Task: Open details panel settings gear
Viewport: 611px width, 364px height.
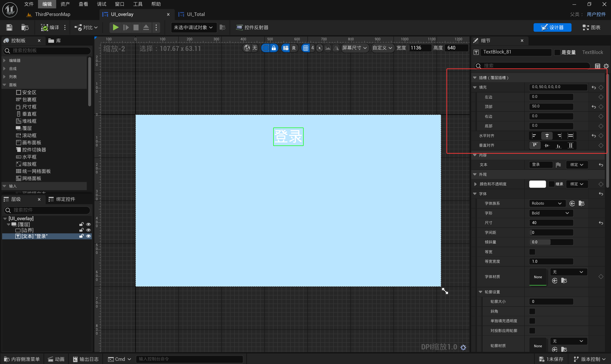Action: pyautogui.click(x=606, y=66)
